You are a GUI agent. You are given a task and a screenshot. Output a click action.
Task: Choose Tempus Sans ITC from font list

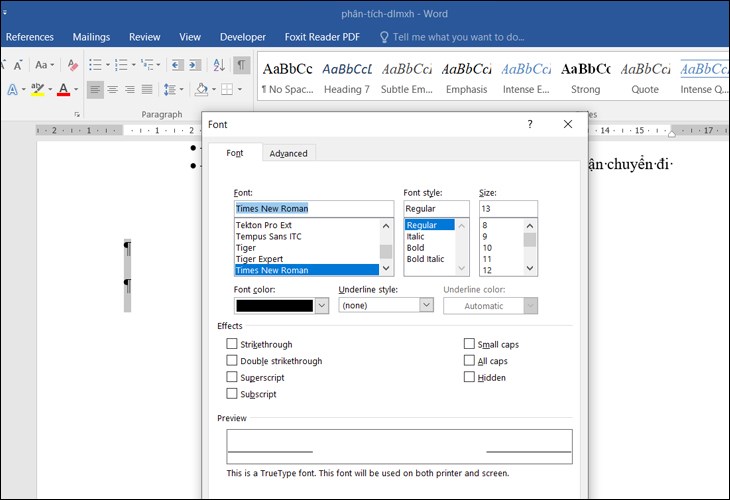pos(268,237)
